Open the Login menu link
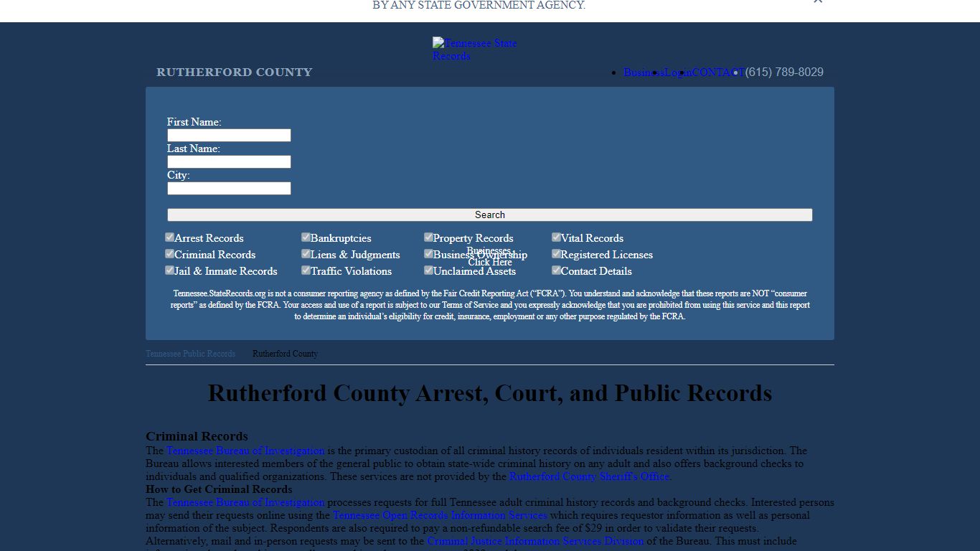The image size is (980, 551). tap(678, 72)
